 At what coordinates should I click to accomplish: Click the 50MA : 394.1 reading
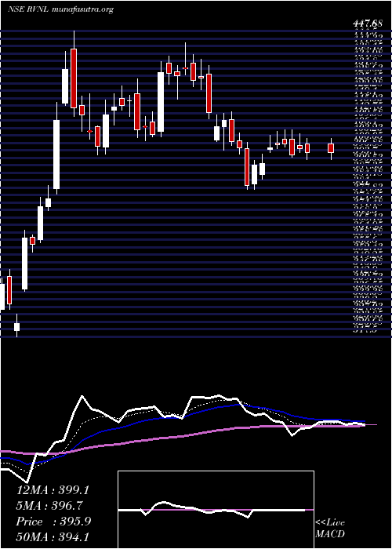[x=53, y=537]
